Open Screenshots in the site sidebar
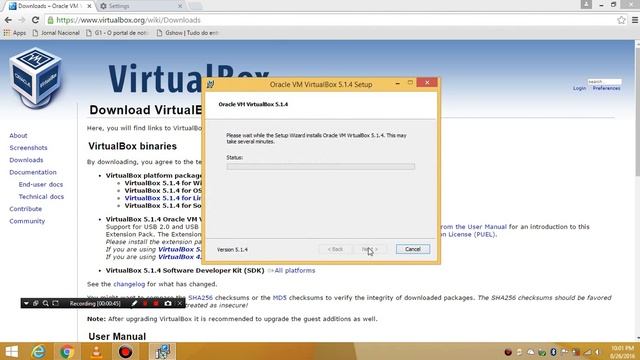 (28, 148)
